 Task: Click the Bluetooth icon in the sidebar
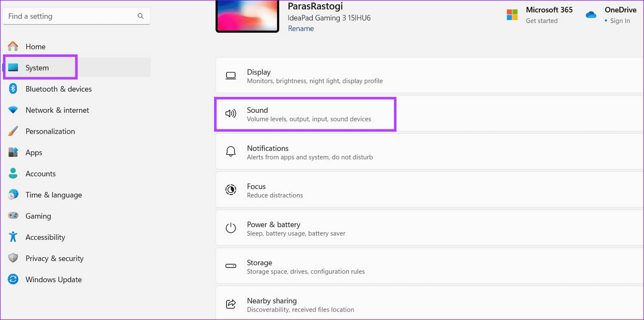click(x=13, y=89)
